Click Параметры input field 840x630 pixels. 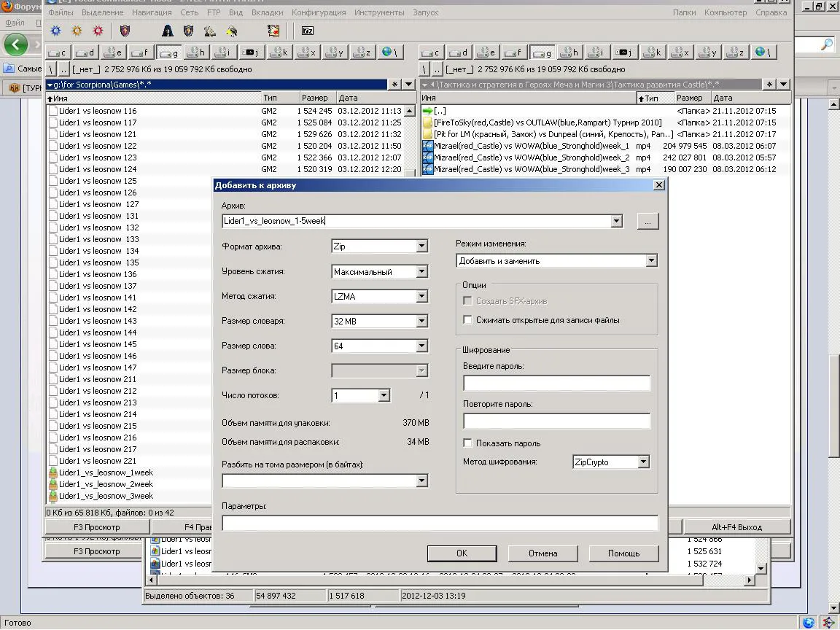pyautogui.click(x=440, y=523)
